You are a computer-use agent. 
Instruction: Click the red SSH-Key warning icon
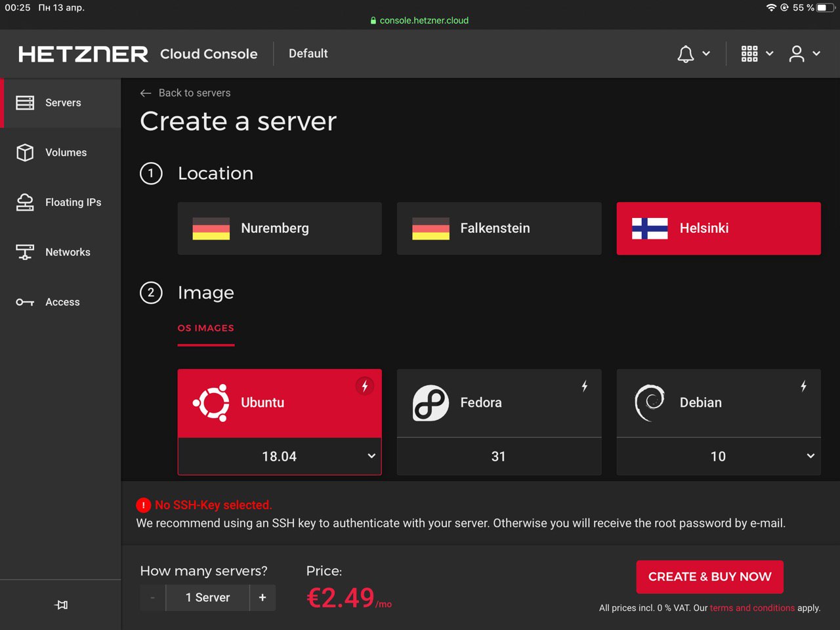(143, 505)
